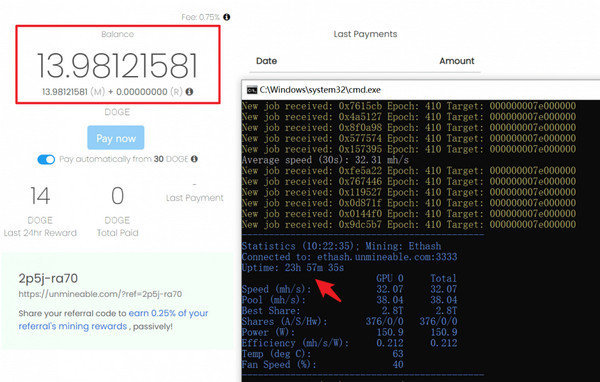
Task: Click the cmd.exe title bar
Action: (421, 90)
